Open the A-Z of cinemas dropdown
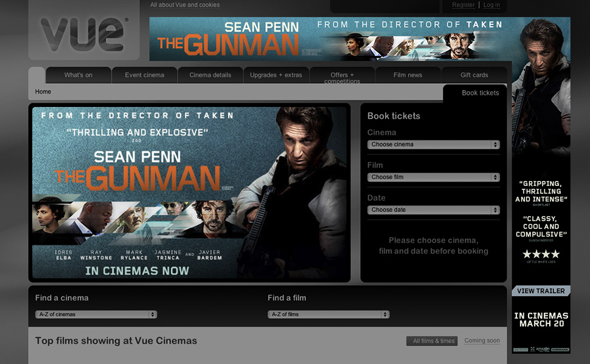This screenshot has height=364, width=590. pos(96,314)
